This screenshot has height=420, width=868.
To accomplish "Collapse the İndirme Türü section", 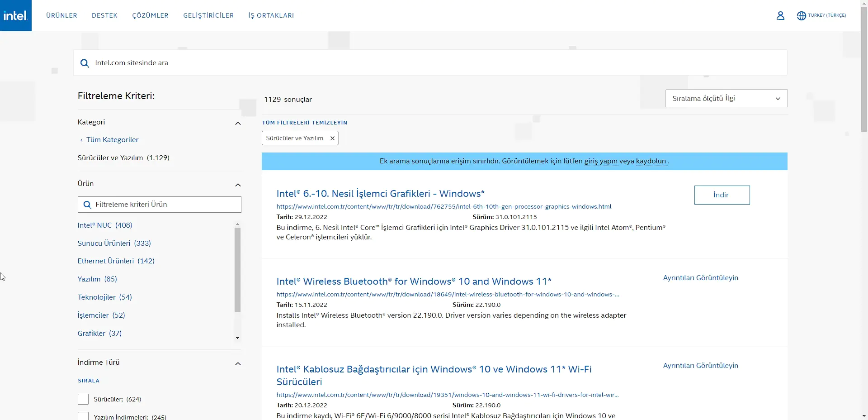I will click(x=238, y=363).
